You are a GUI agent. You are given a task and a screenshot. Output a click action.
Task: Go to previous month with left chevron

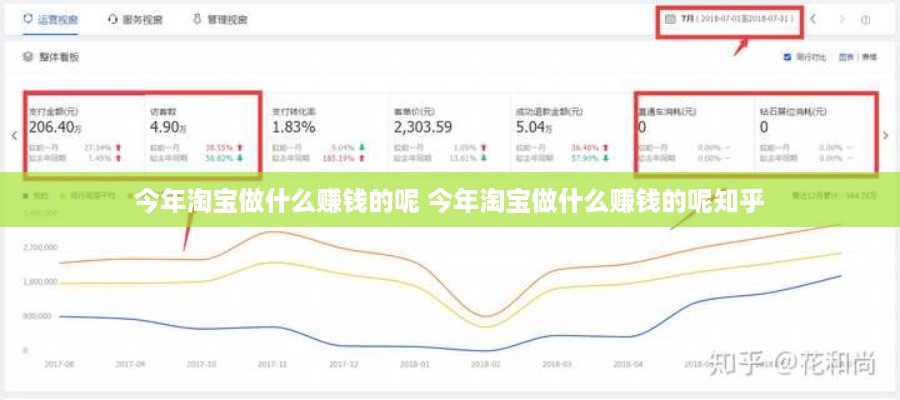(813, 19)
